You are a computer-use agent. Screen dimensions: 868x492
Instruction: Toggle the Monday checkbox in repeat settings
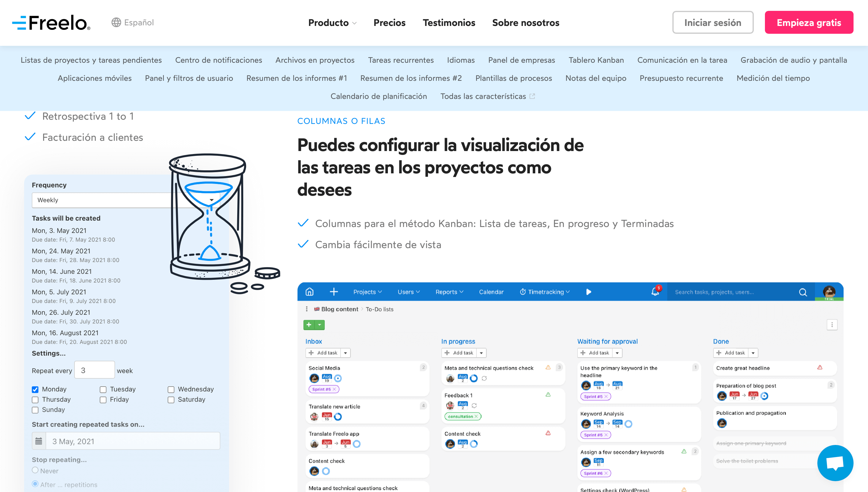pyautogui.click(x=35, y=389)
